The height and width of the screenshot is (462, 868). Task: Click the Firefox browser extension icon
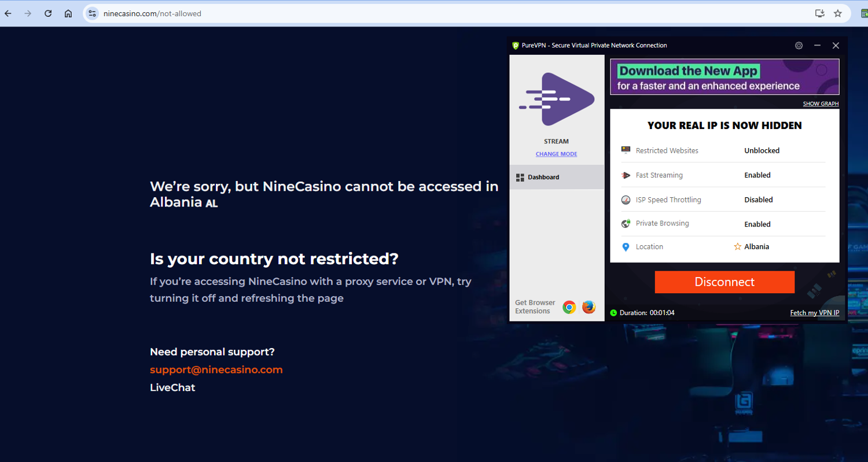(589, 307)
